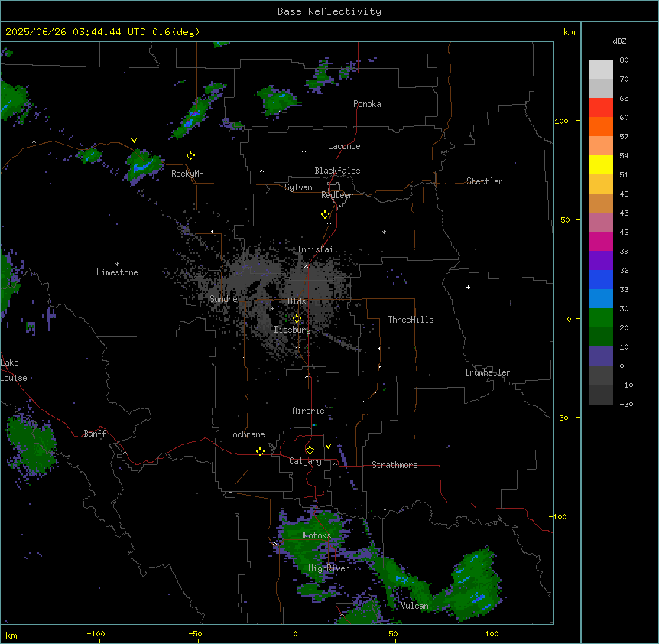
Task: Click the Stettler label
Action: (485, 181)
